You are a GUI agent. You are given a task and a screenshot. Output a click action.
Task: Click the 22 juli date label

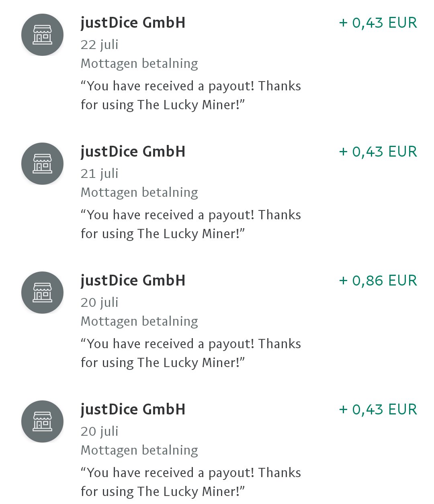pos(99,45)
